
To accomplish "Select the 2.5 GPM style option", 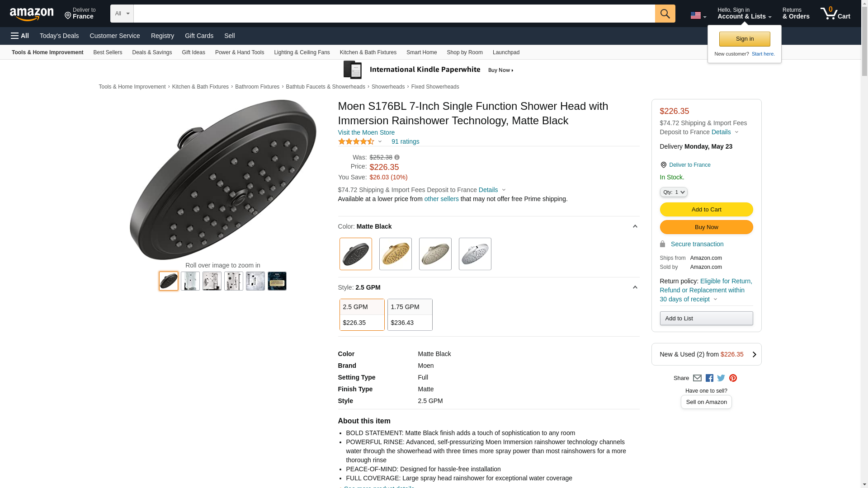I will coord(362,314).
